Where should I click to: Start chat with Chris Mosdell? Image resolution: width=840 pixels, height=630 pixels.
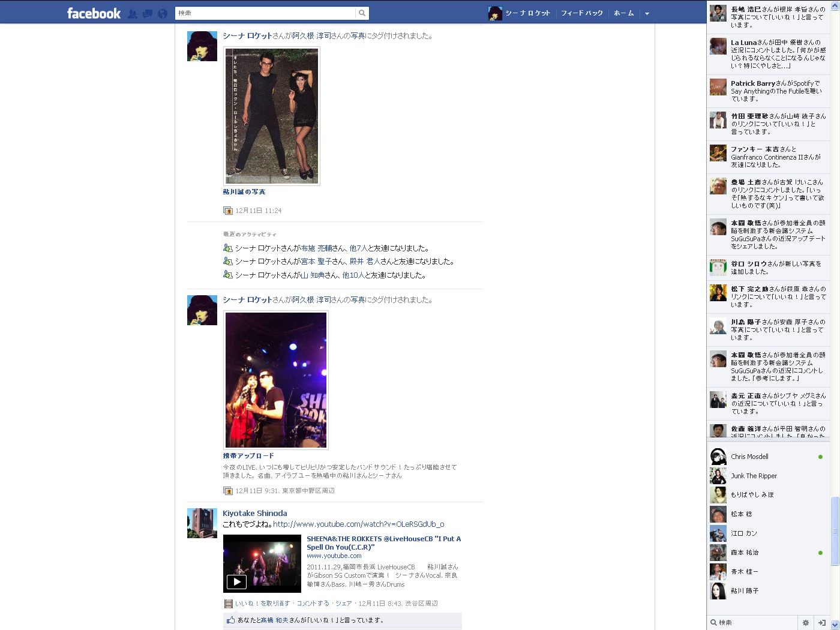pos(749,457)
